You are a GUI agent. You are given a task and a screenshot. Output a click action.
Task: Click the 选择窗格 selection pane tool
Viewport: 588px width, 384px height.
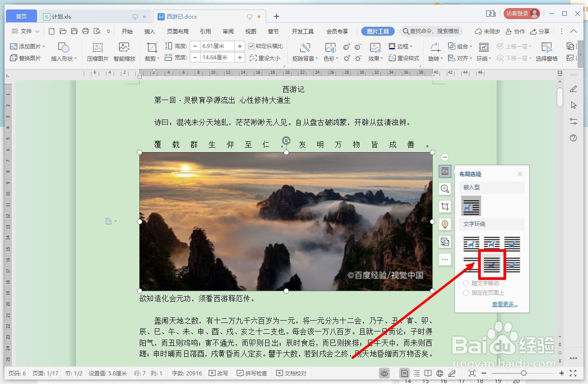[x=547, y=52]
